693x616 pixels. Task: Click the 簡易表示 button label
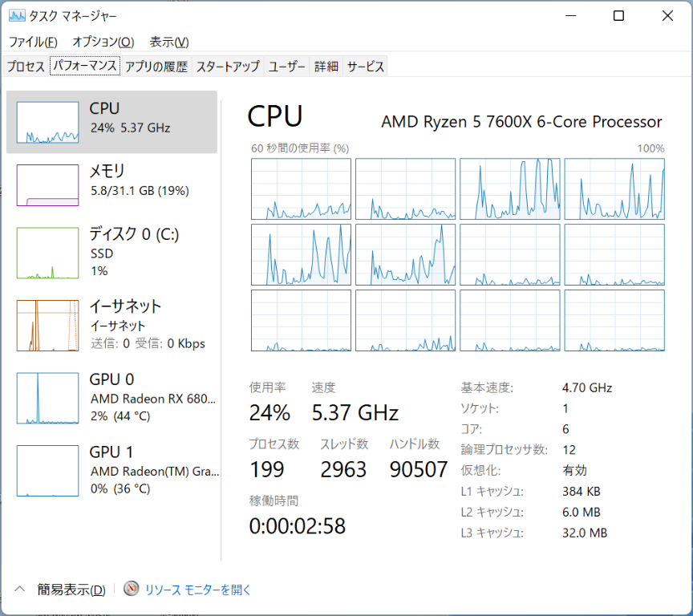click(x=71, y=590)
